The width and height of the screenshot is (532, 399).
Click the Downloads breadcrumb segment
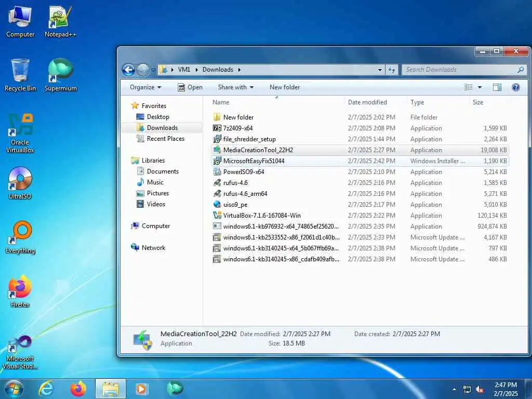point(218,70)
